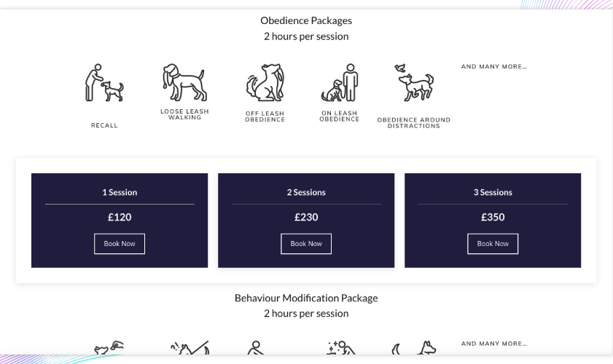This screenshot has width=613, height=364.
Task: Click the 1 Session card heading
Action: [x=120, y=192]
